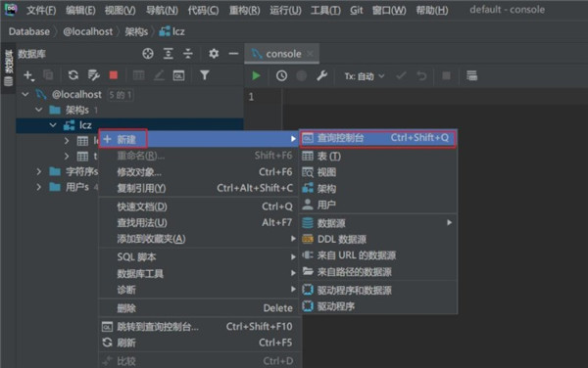Viewport: 588px width, 368px height.
Task: Collapse the @localhost tree node
Action: (25, 94)
